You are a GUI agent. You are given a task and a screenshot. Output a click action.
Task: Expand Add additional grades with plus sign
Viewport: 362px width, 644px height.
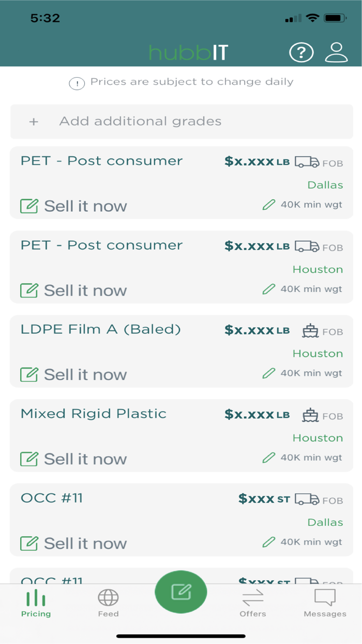(x=34, y=122)
